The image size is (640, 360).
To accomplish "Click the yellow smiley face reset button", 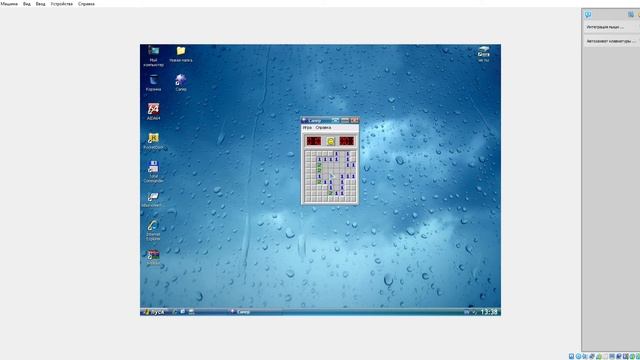I will coord(331,141).
